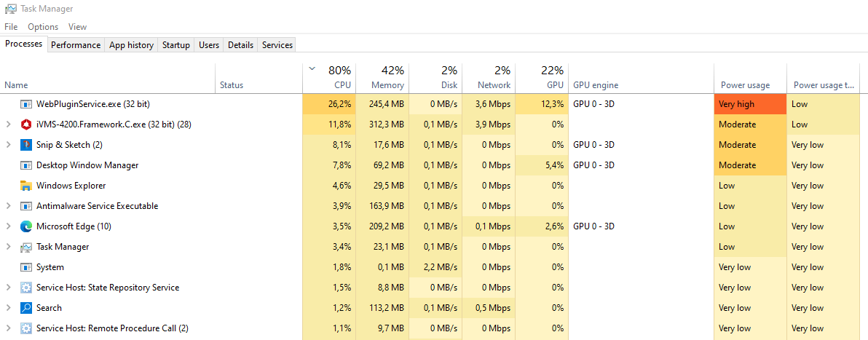Select the Desktop Window Manager process row

[87, 165]
